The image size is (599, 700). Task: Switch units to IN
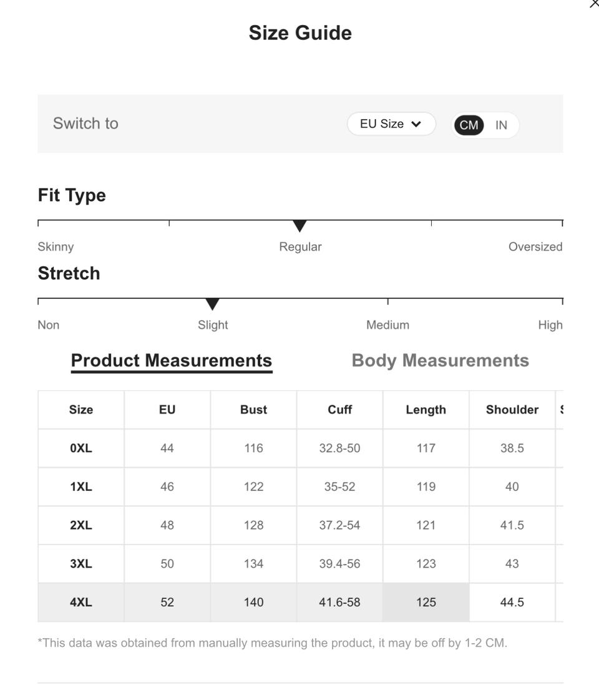[501, 125]
